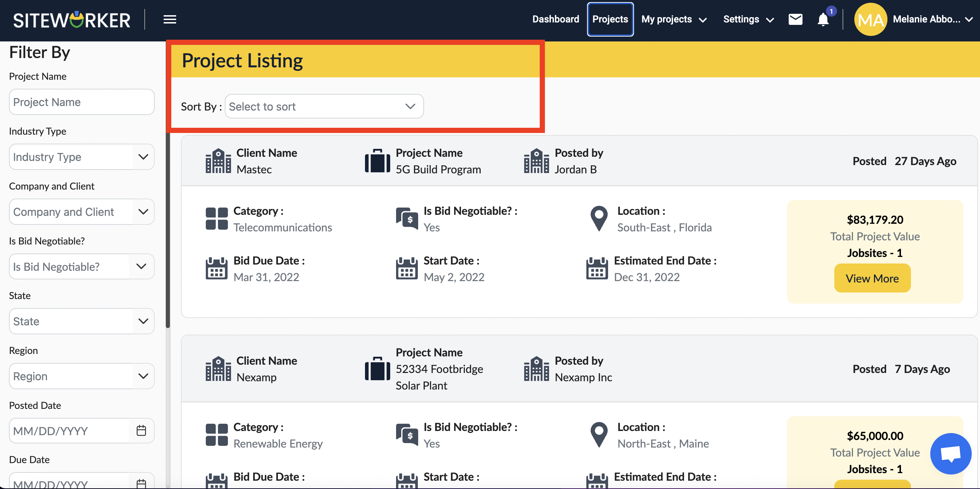Click the Telecommunications category grid icon

point(217,219)
